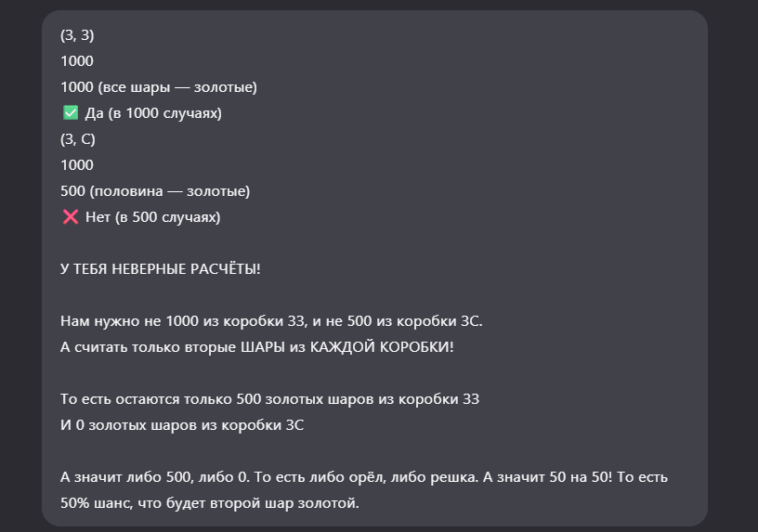This screenshot has width=758, height=532.
Task: Click 'Нет (в 500 случаях)' text
Action: (152, 217)
